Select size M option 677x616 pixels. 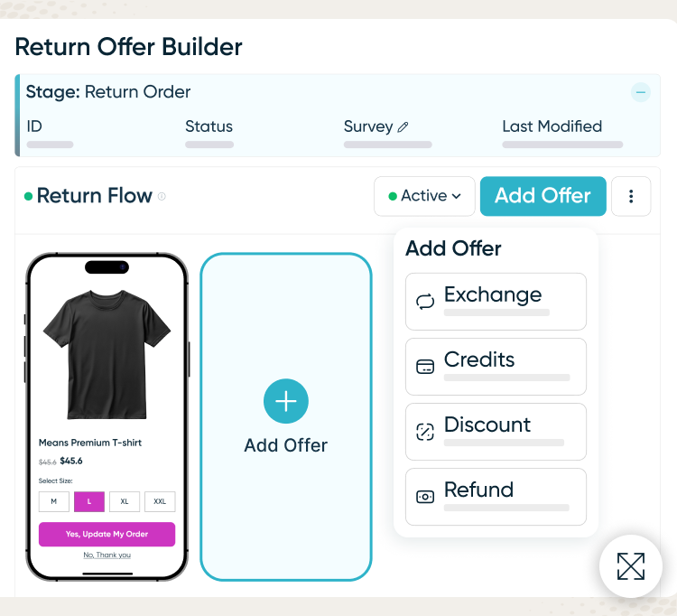click(x=53, y=501)
